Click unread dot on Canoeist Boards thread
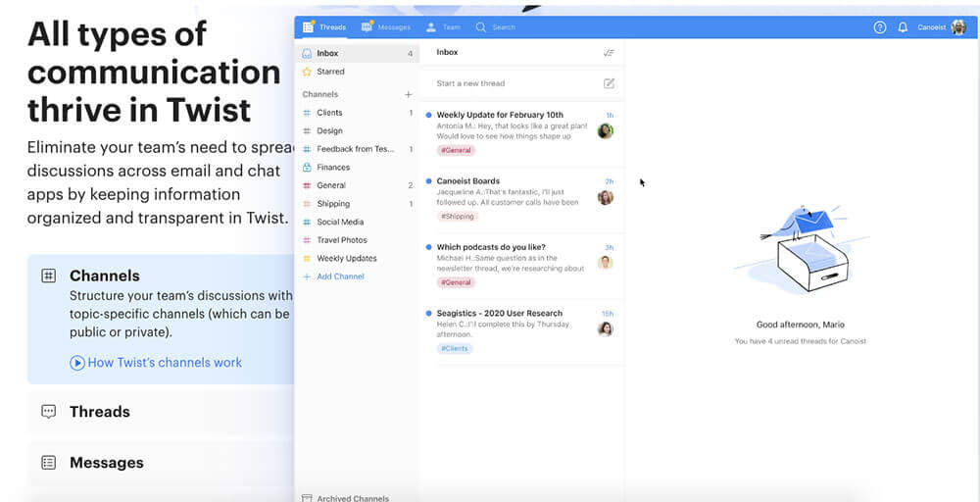This screenshot has width=980, height=502. (429, 181)
